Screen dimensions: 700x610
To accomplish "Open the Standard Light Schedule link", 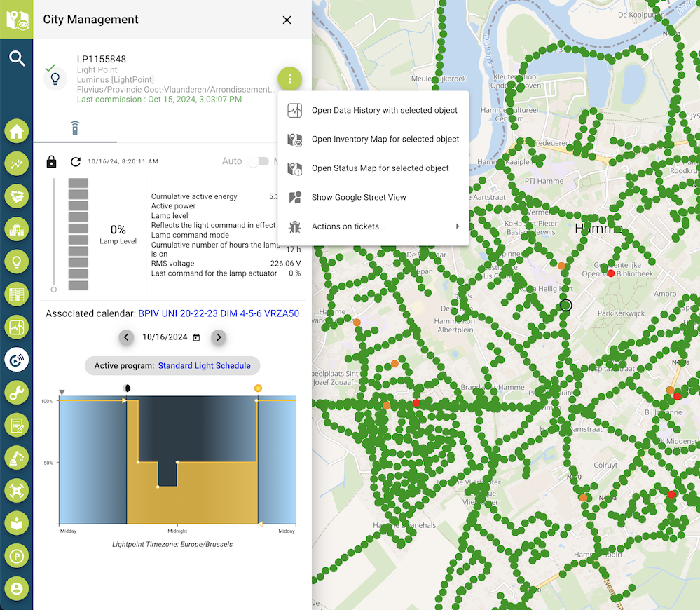I will click(204, 366).
